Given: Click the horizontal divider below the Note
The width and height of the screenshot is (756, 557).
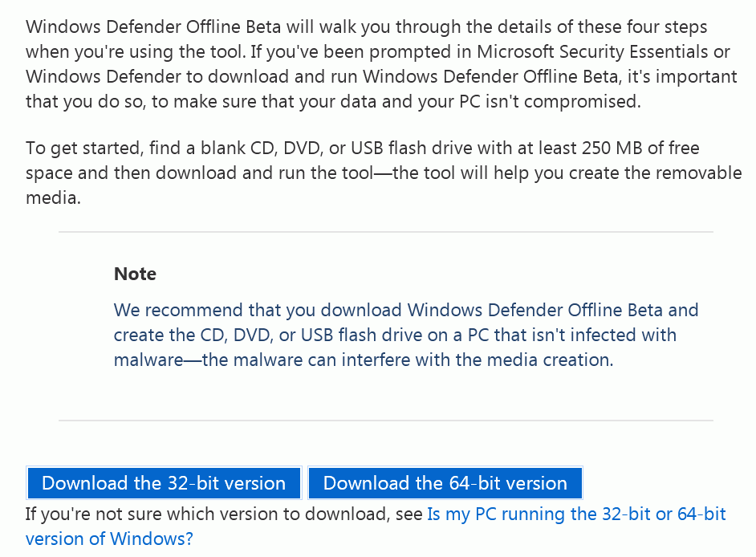Looking at the screenshot, I should point(386,421).
